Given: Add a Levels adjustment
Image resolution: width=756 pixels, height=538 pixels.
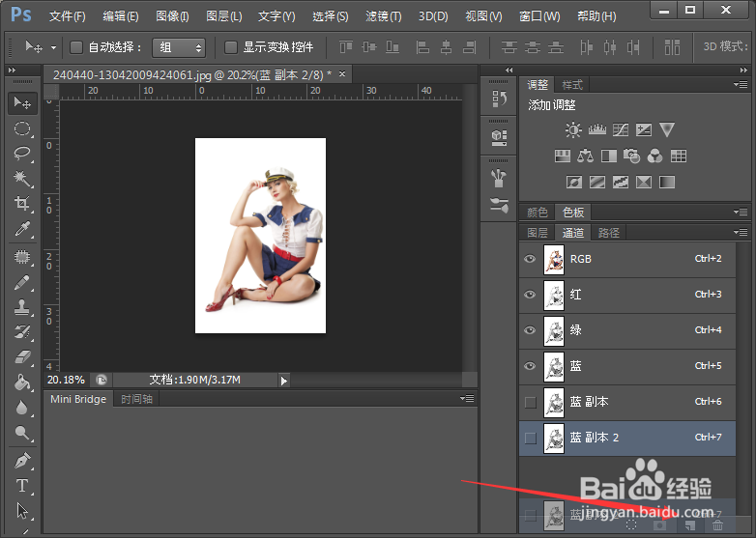Looking at the screenshot, I should 596,129.
